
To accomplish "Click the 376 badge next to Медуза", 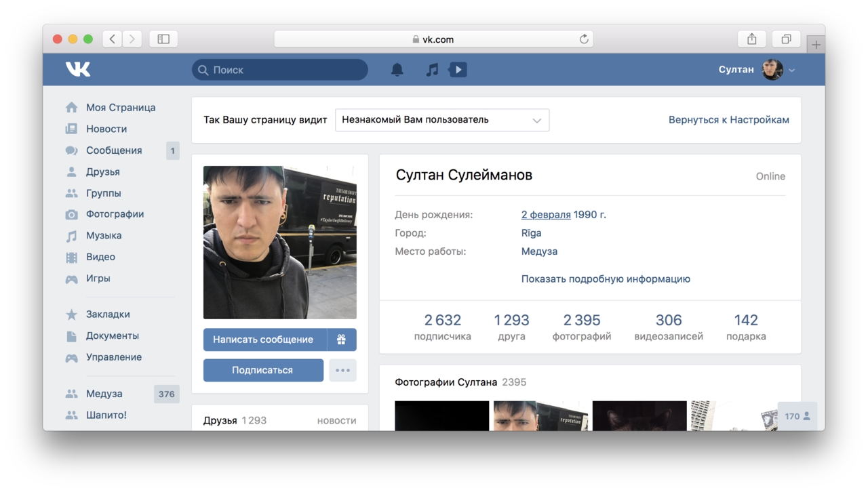I will pyautogui.click(x=167, y=394).
